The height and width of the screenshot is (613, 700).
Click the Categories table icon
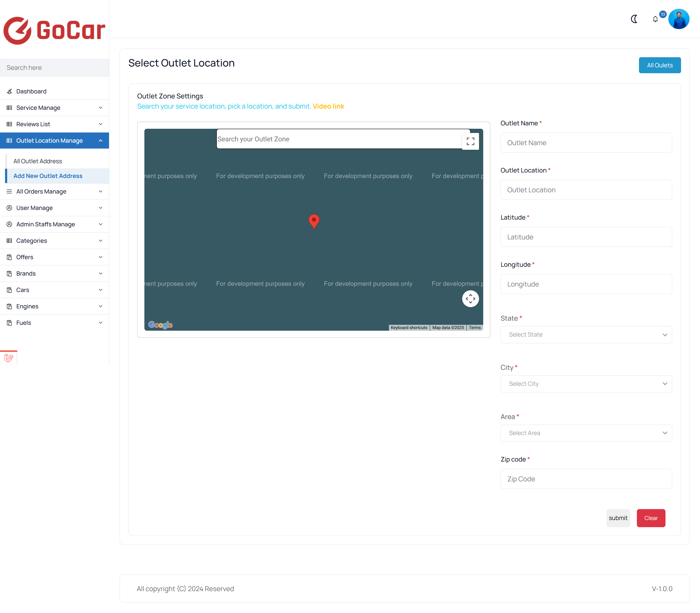[x=9, y=241]
